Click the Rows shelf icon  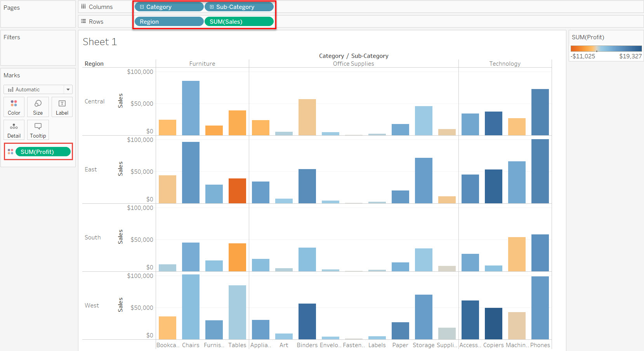[83, 21]
